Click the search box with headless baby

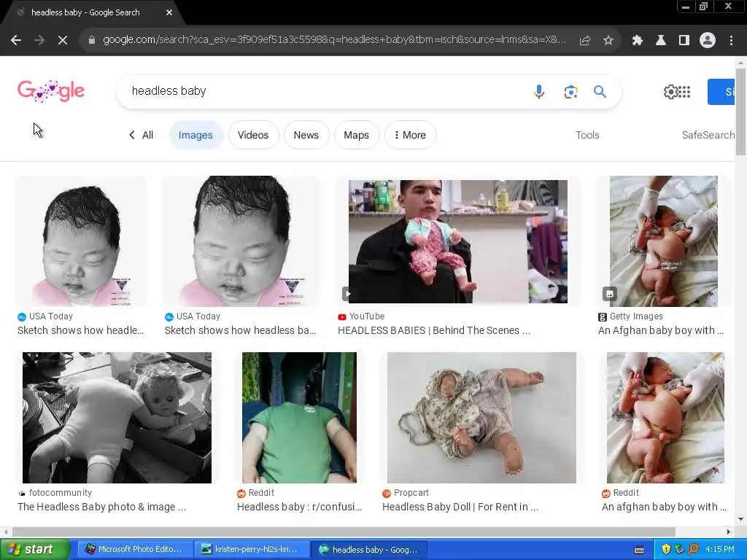point(324,91)
